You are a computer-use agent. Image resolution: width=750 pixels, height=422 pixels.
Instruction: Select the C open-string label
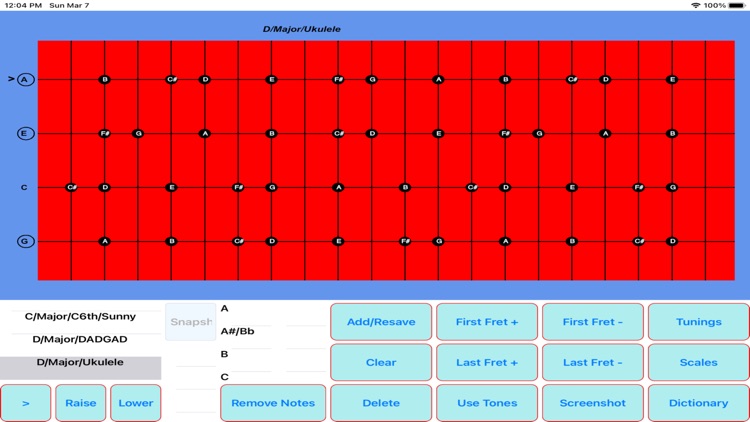24,187
